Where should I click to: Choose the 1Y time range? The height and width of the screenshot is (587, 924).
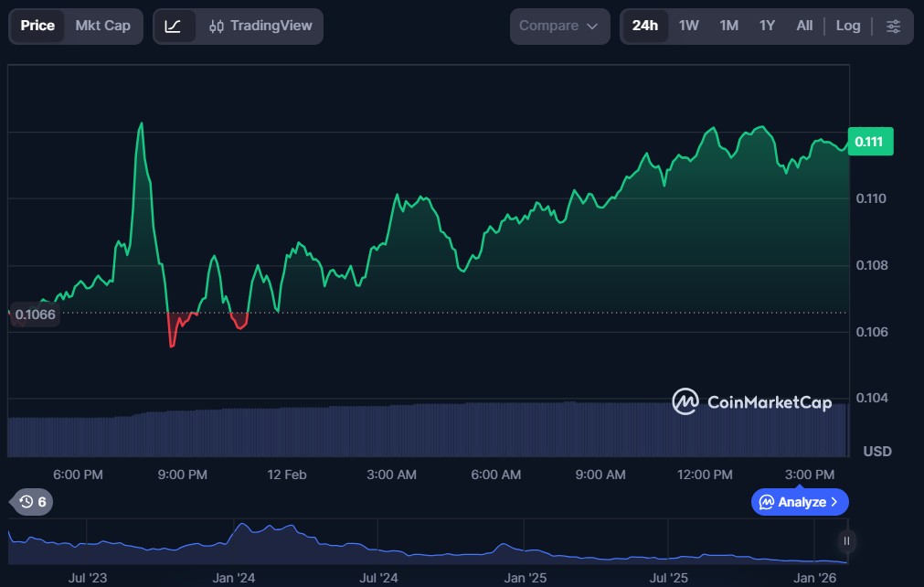coord(767,26)
